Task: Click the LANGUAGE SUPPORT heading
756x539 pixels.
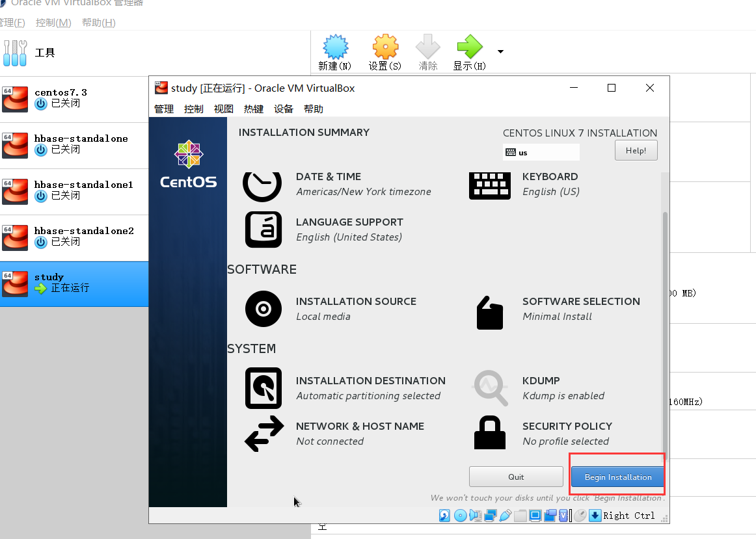Action: point(349,222)
